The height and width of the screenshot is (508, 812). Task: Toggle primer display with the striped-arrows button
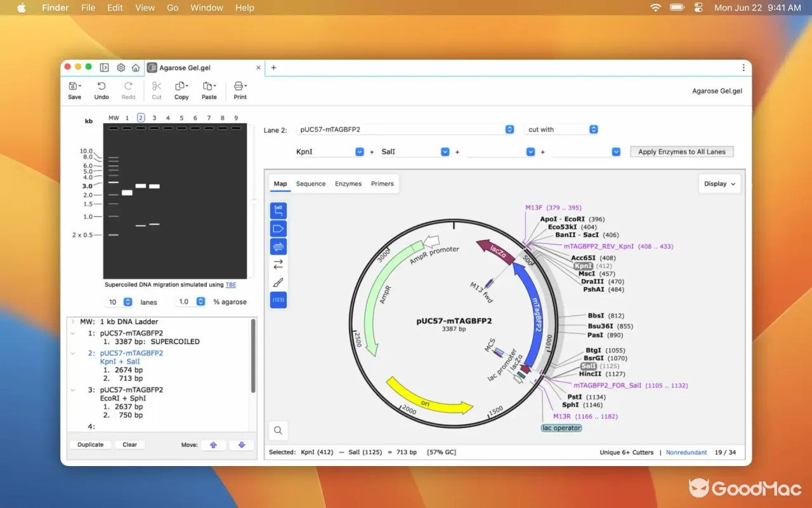278,246
